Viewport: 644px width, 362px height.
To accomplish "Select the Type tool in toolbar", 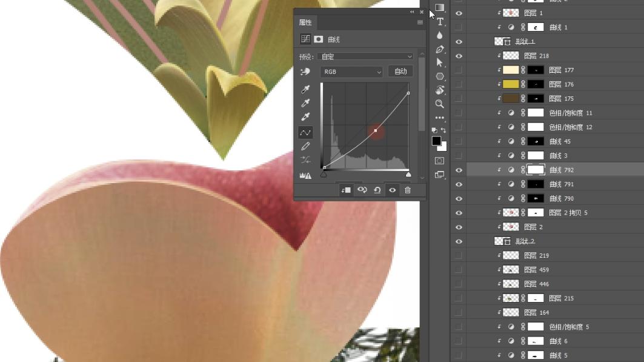I will 440,22.
